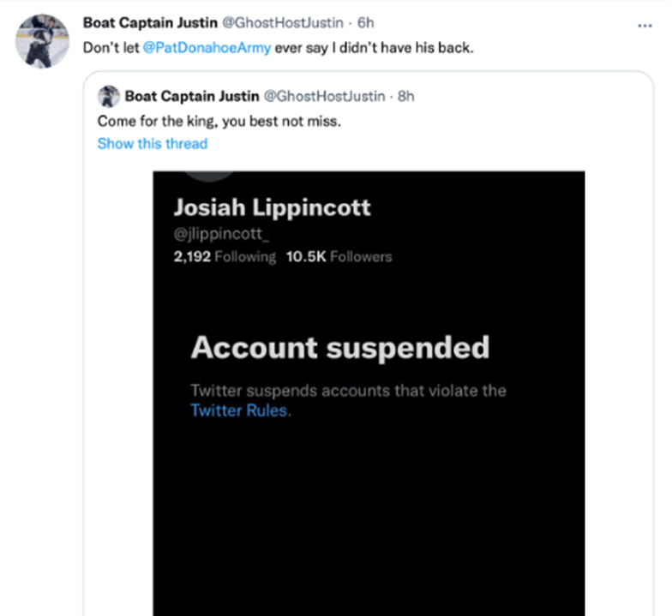Click the Show this thread link
The height and width of the screenshot is (616, 672).
[x=153, y=144]
